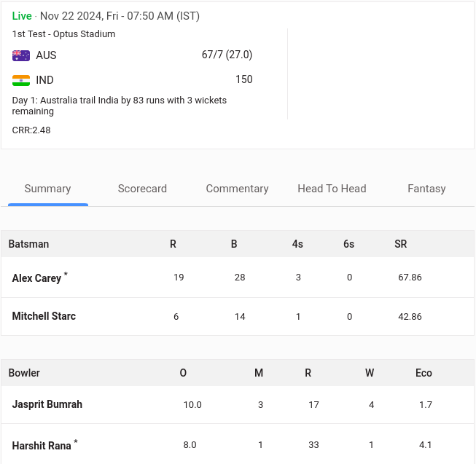Open Alex Carey's player profile
The height and width of the screenshot is (464, 476).
point(36,278)
